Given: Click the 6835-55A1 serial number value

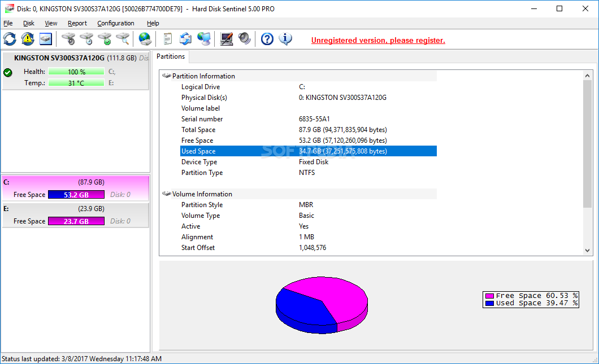Looking at the screenshot, I should pyautogui.click(x=314, y=119).
